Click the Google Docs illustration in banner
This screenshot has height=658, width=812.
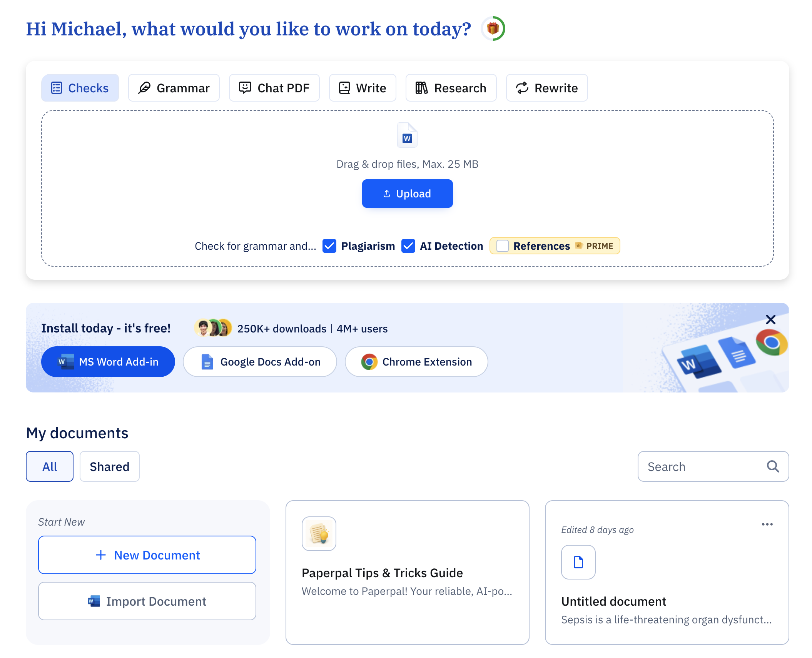tap(737, 353)
